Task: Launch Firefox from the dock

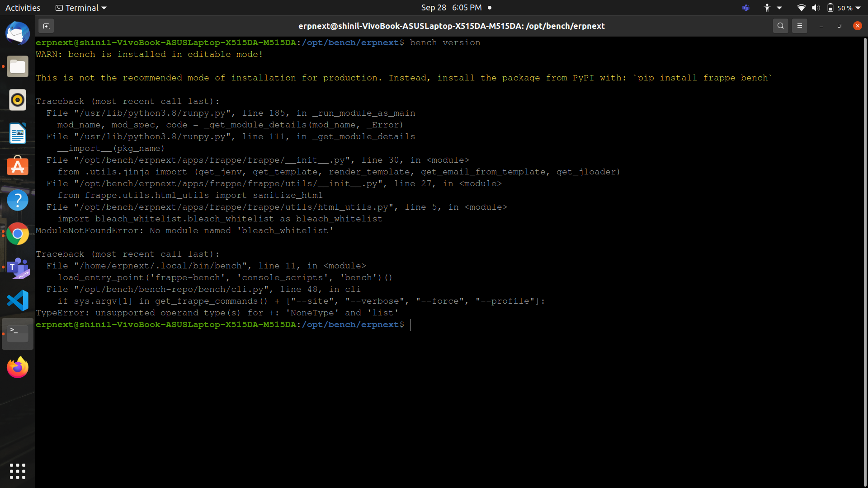Action: click(x=18, y=367)
